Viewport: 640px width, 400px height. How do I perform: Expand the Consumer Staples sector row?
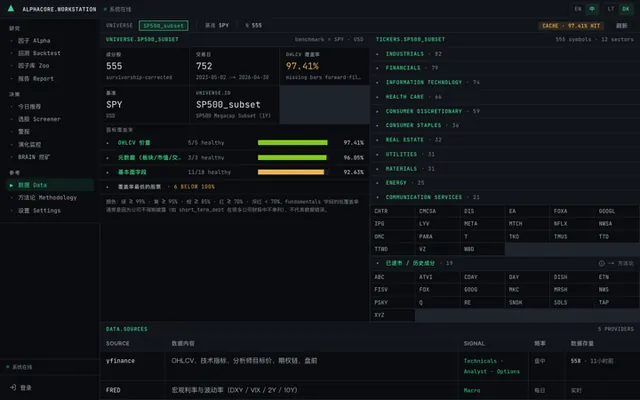point(505,125)
